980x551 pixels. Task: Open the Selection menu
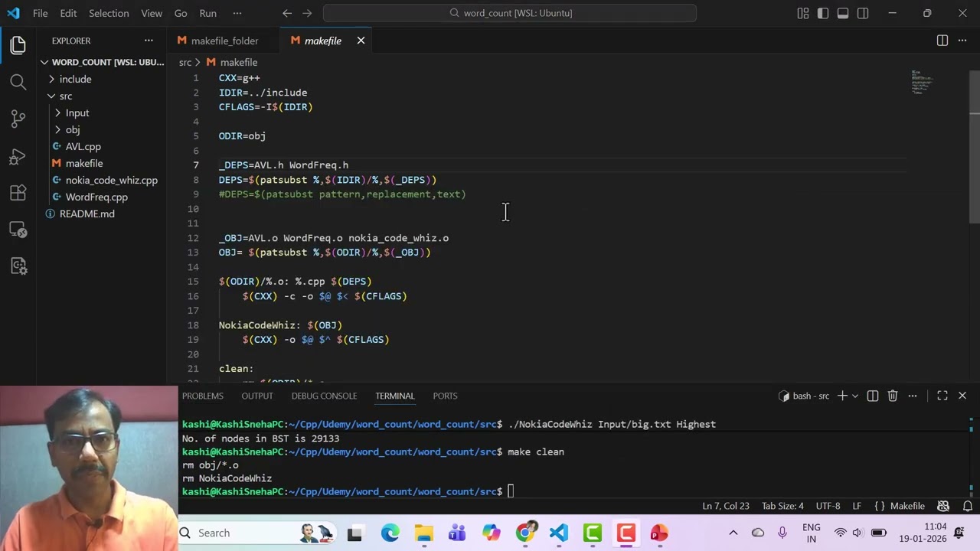(109, 13)
